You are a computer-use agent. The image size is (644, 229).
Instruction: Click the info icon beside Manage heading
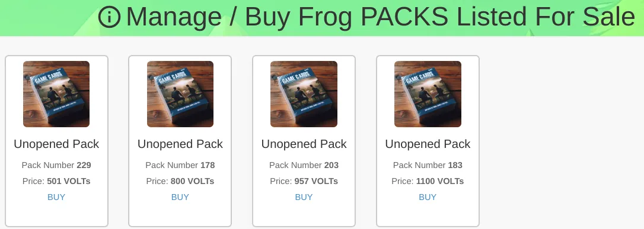[109, 17]
